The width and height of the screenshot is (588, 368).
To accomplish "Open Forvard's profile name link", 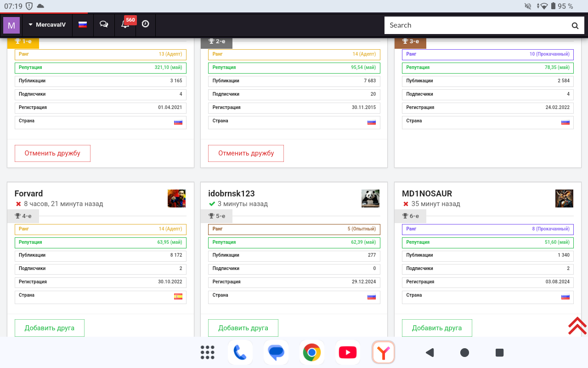I will pyautogui.click(x=28, y=194).
